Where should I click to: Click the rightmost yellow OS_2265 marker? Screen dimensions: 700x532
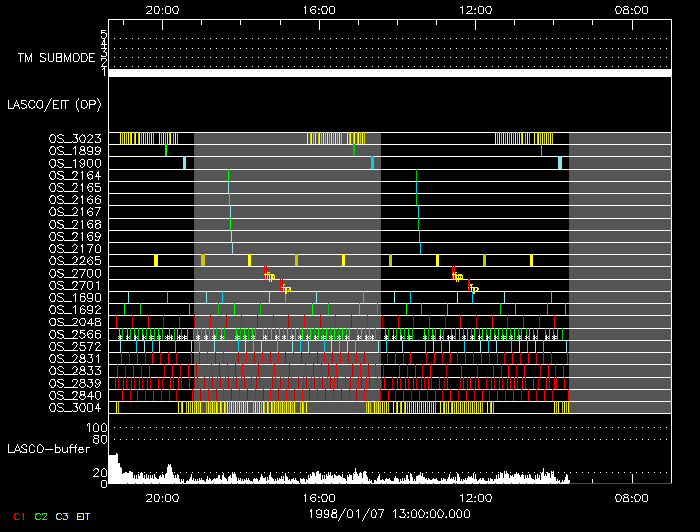[x=531, y=260]
